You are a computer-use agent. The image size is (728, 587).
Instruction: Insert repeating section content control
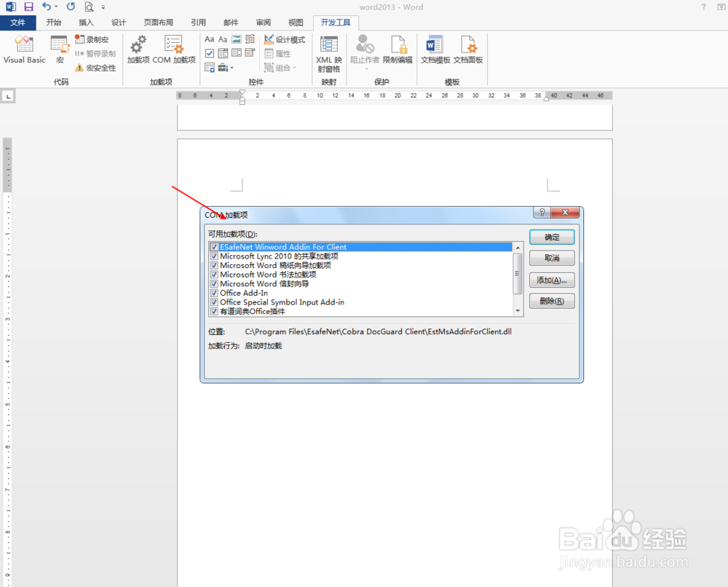[x=210, y=68]
